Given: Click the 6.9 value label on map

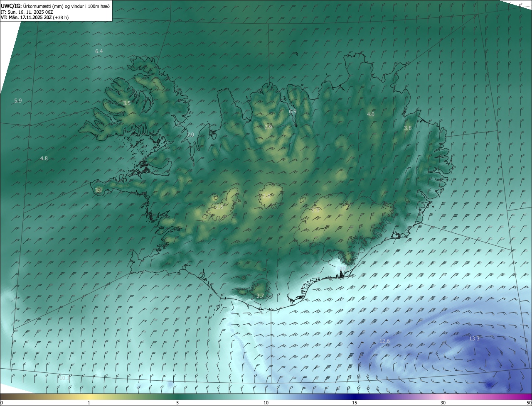Looking at the screenshot, I should point(293,112).
